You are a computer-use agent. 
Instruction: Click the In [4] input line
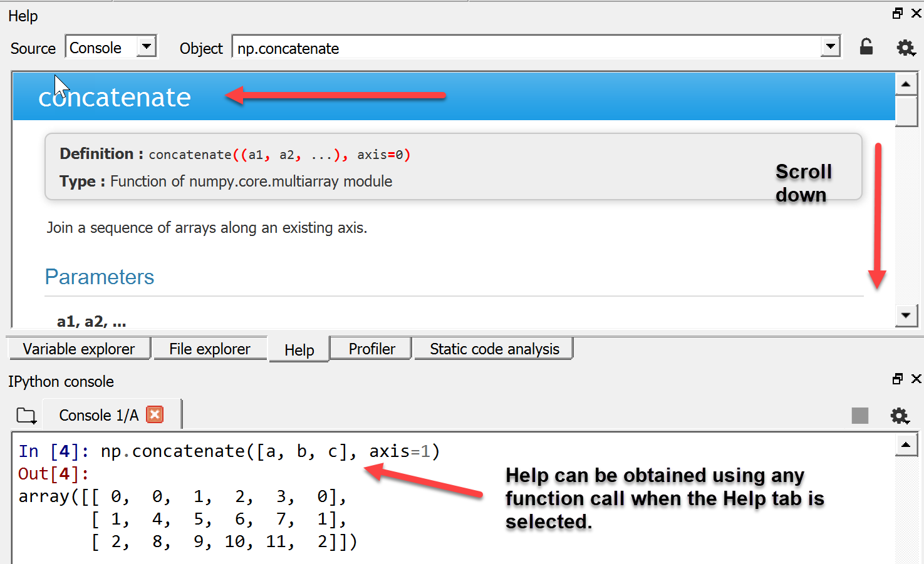coord(229,451)
